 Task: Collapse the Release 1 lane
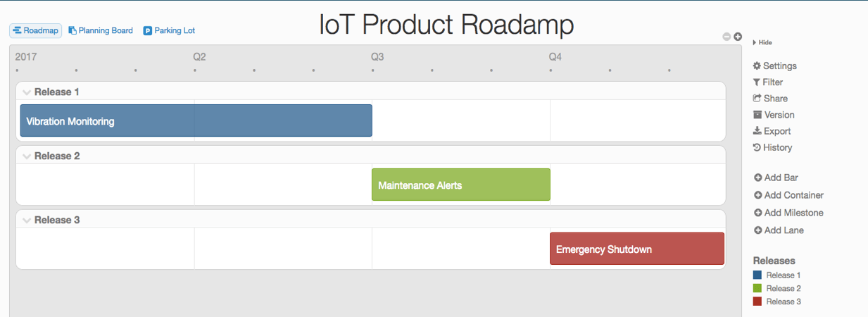click(27, 92)
